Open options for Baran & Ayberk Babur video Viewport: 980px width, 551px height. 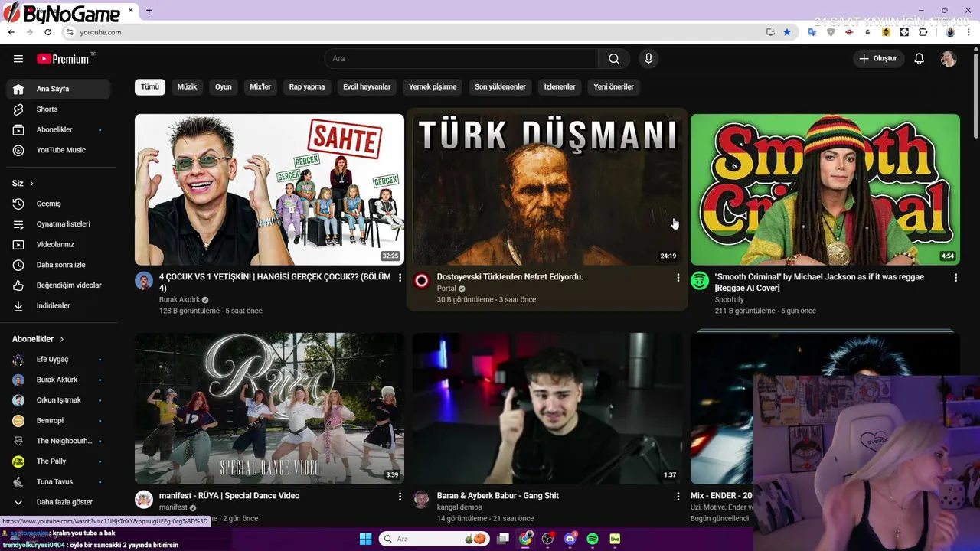678,497
